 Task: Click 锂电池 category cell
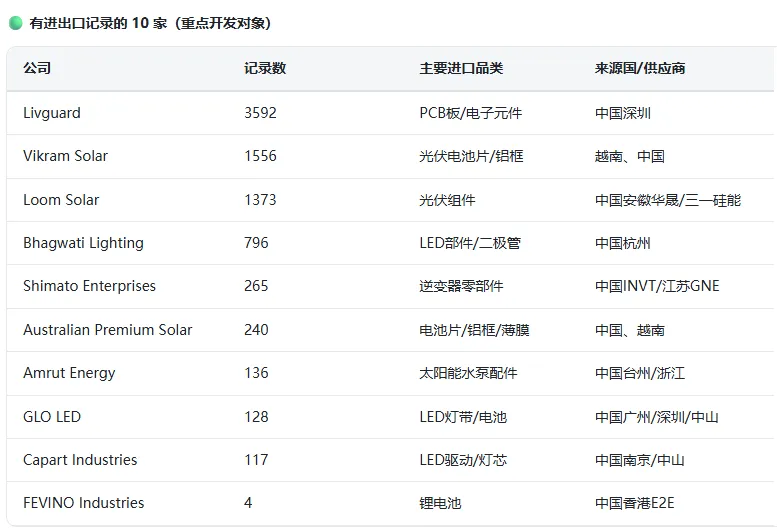coord(440,503)
